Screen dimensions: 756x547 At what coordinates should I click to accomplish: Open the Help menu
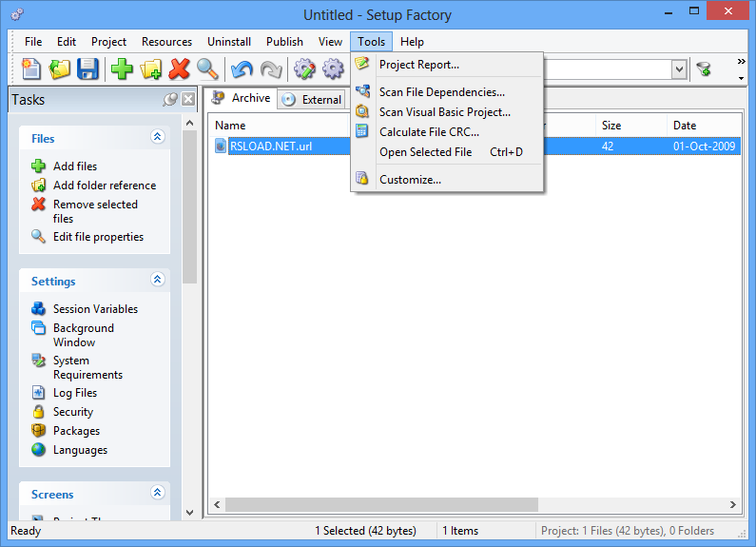412,42
